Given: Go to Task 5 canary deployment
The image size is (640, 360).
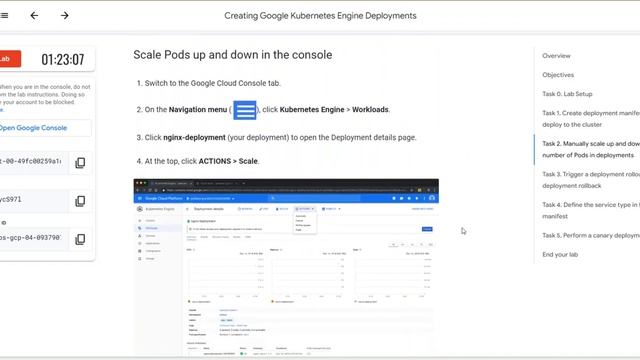Looking at the screenshot, I should (x=591, y=236).
